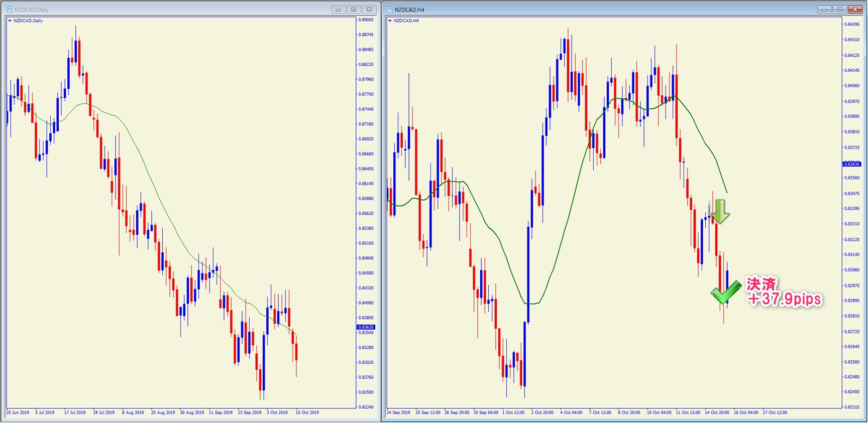Click the 0.84320 price label

(x=366, y=288)
